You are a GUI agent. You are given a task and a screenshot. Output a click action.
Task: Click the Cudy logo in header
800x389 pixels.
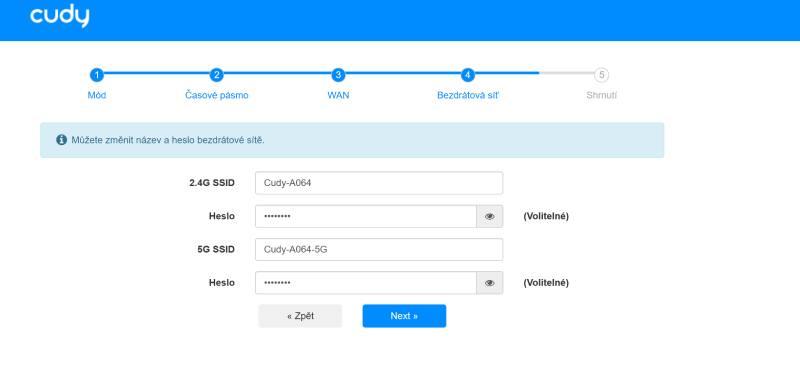[x=60, y=16]
